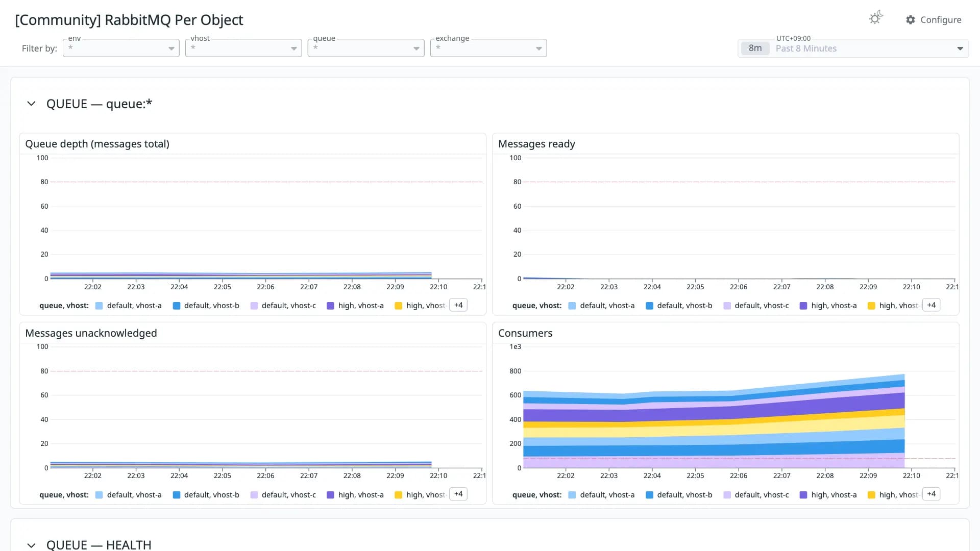Toggle default, vhost-b swatch in Consumers legend
Image resolution: width=980 pixels, height=551 pixels.
tap(650, 495)
